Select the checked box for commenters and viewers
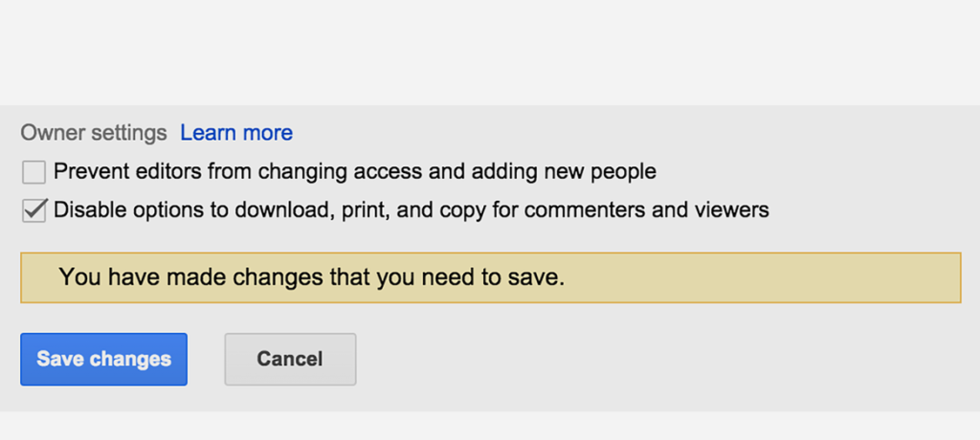 33,210
